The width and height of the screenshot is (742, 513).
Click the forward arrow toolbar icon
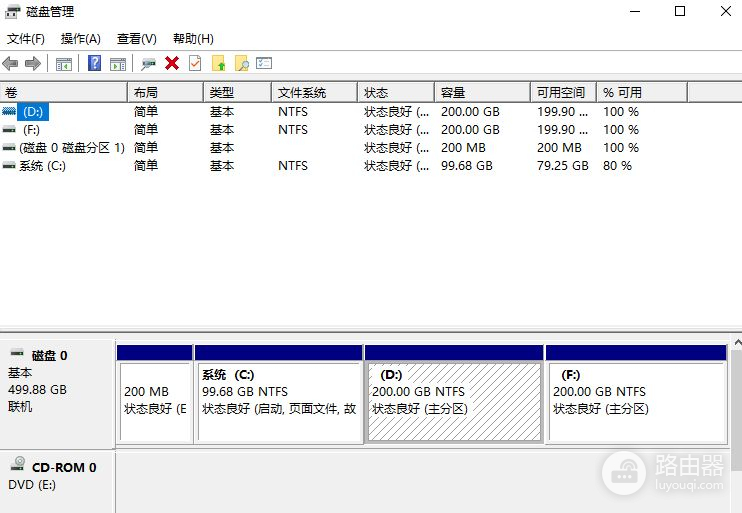click(33, 64)
